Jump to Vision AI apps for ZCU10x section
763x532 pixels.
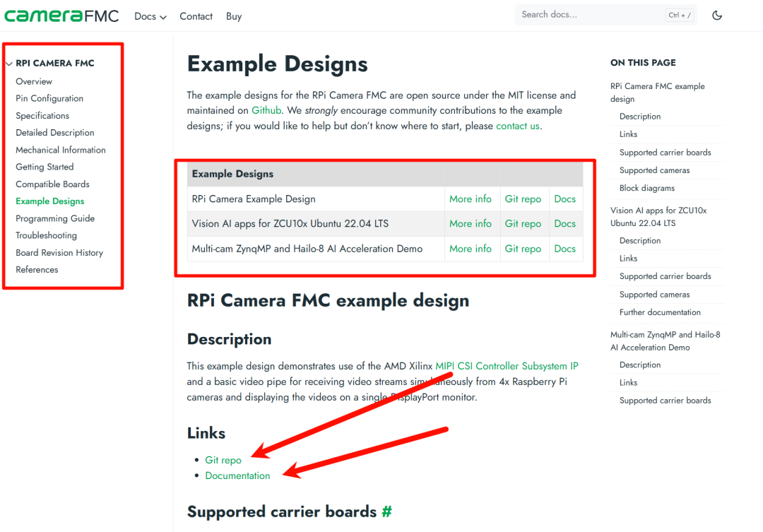point(658,217)
